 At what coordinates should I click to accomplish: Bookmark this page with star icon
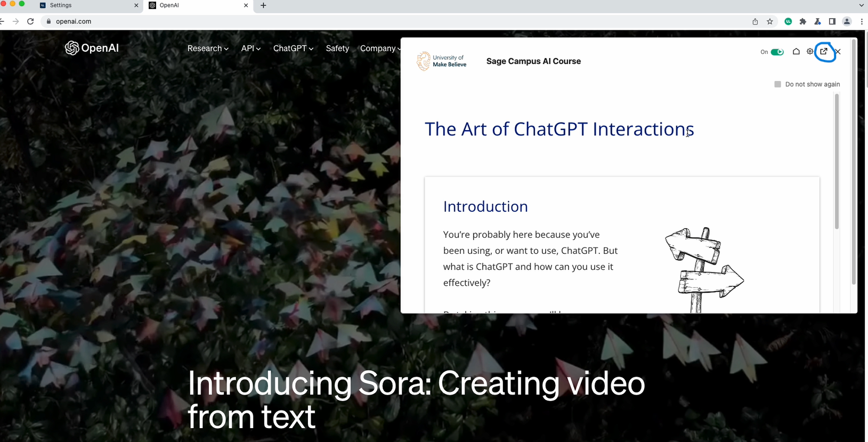click(x=770, y=21)
